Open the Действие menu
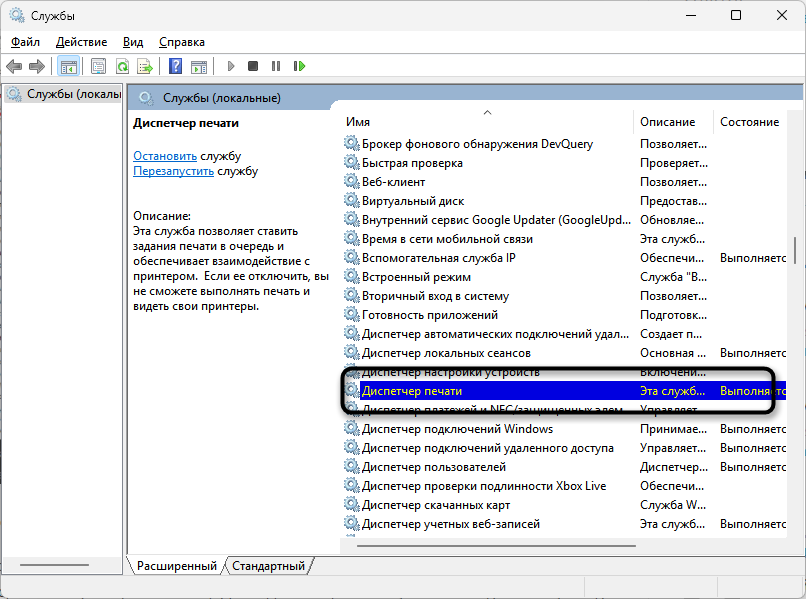The height and width of the screenshot is (599, 806). 81,42
